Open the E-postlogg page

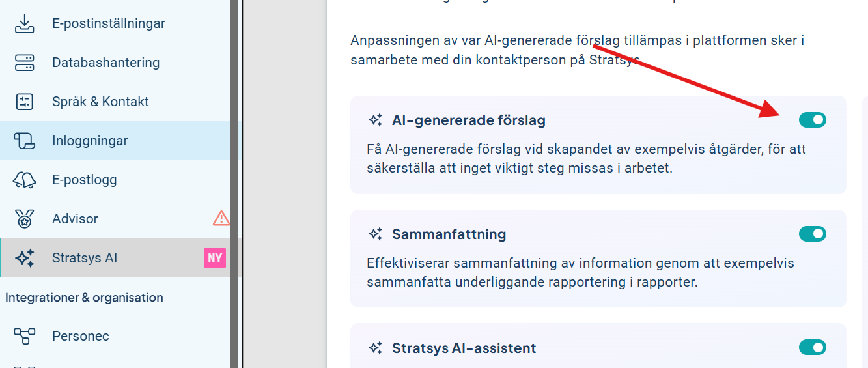tap(85, 180)
